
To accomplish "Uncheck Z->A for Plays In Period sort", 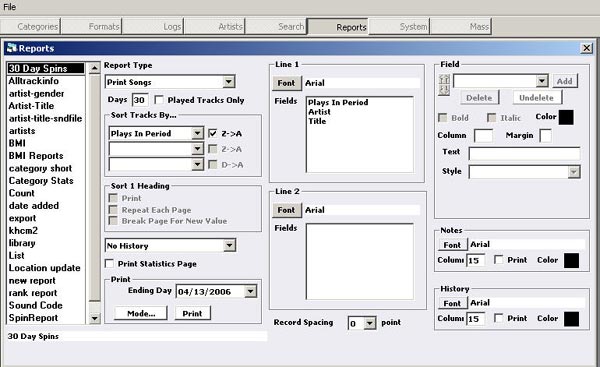I will [213, 133].
